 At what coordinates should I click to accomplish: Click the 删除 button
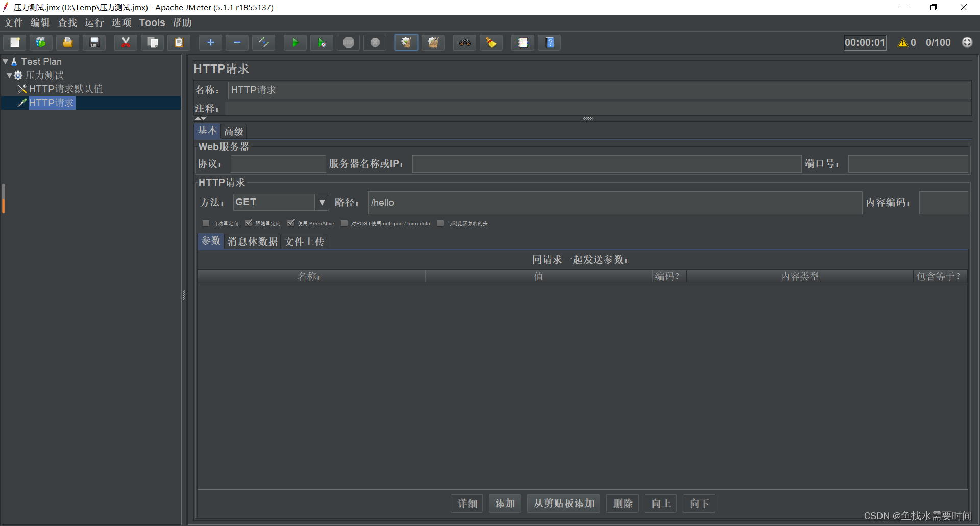click(623, 504)
